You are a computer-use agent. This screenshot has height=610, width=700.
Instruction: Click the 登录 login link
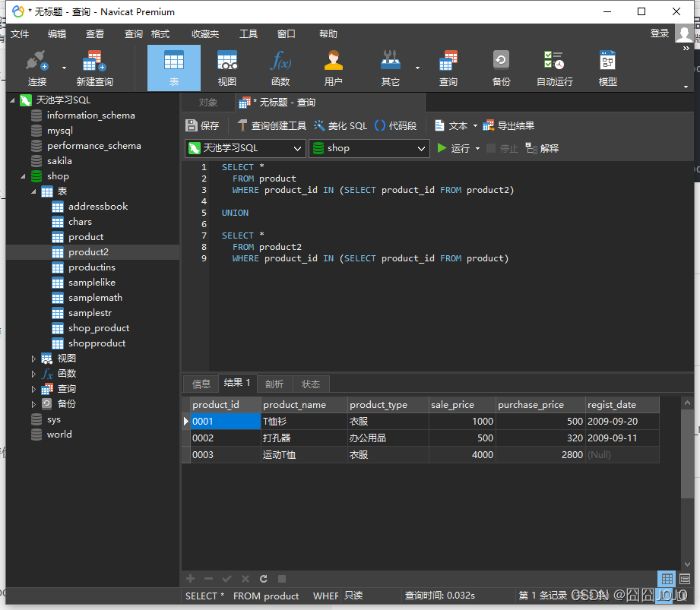(x=660, y=33)
